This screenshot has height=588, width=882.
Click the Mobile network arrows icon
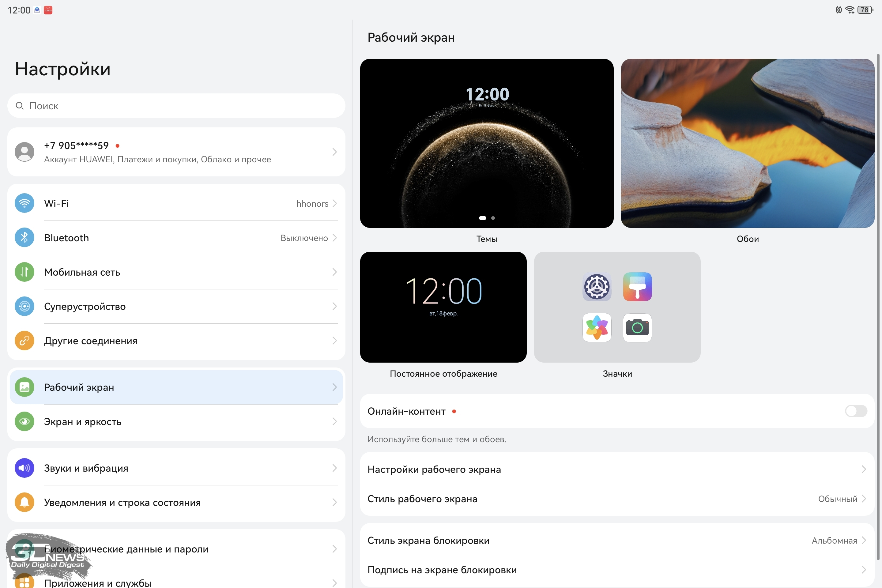pos(24,272)
